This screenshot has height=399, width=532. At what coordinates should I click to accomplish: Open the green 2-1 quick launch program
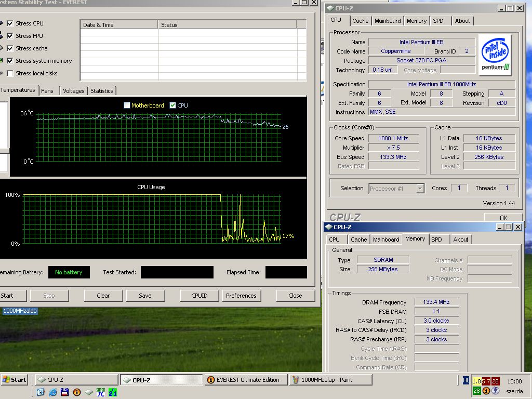113,392
